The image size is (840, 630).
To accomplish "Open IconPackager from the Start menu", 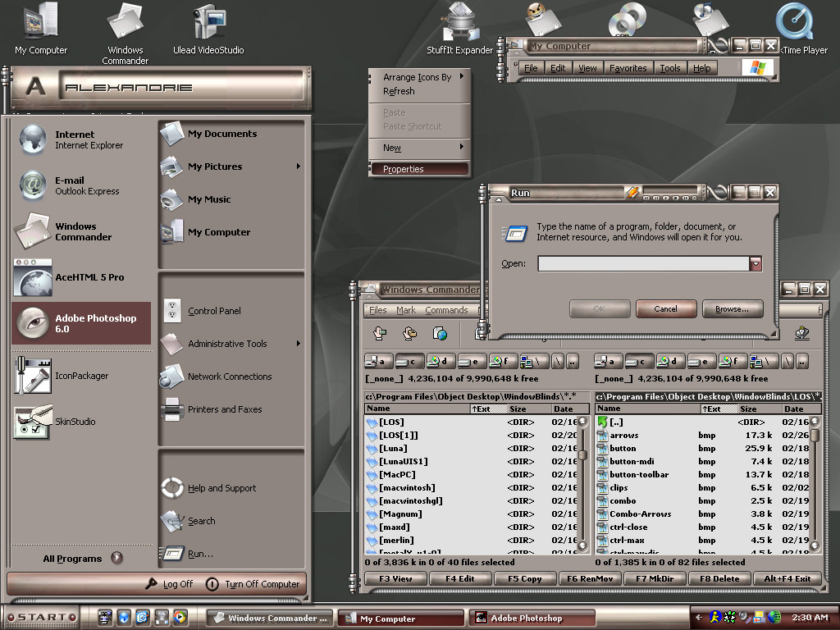I will click(80, 376).
